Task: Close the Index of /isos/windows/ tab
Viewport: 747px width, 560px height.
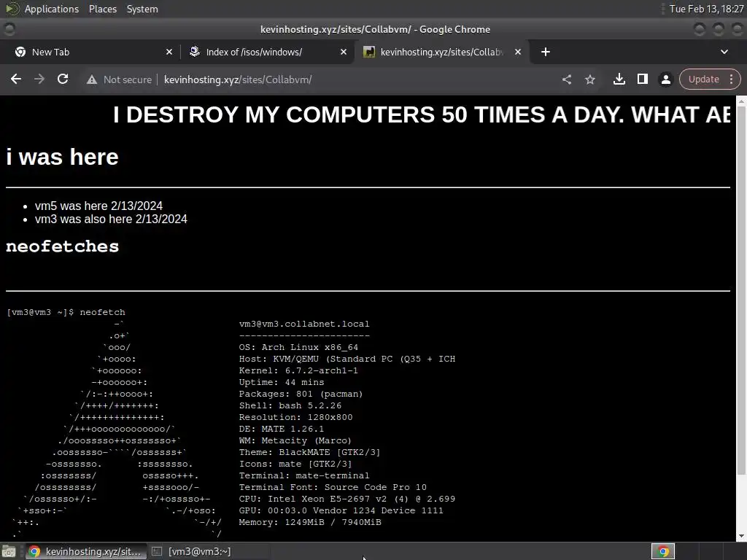Action: point(344,52)
